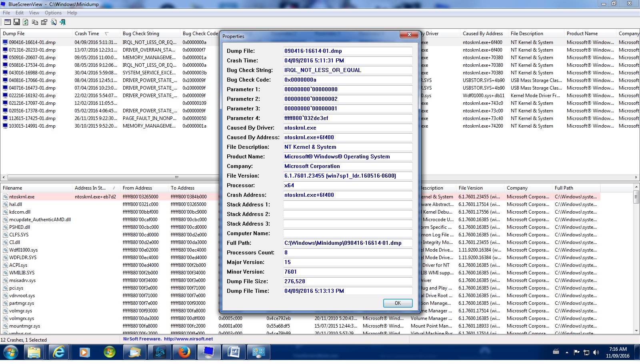Viewport: 640px width, 364px height.
Task: Show hidden tray icons arrow
Action: tap(567, 352)
